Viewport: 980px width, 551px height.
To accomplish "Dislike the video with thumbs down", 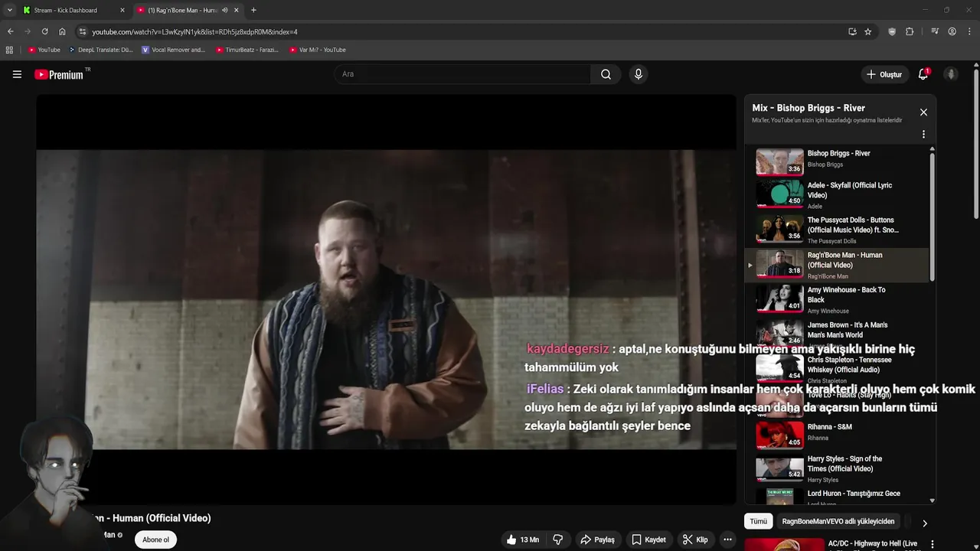I will click(x=558, y=540).
